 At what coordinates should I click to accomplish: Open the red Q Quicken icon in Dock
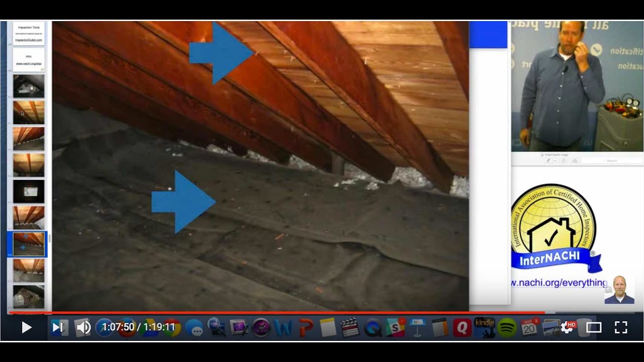coord(462,328)
